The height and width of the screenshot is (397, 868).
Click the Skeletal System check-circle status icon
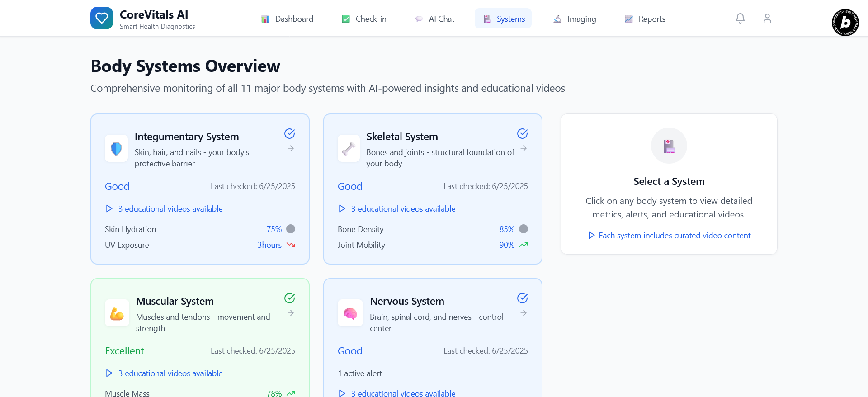(523, 133)
